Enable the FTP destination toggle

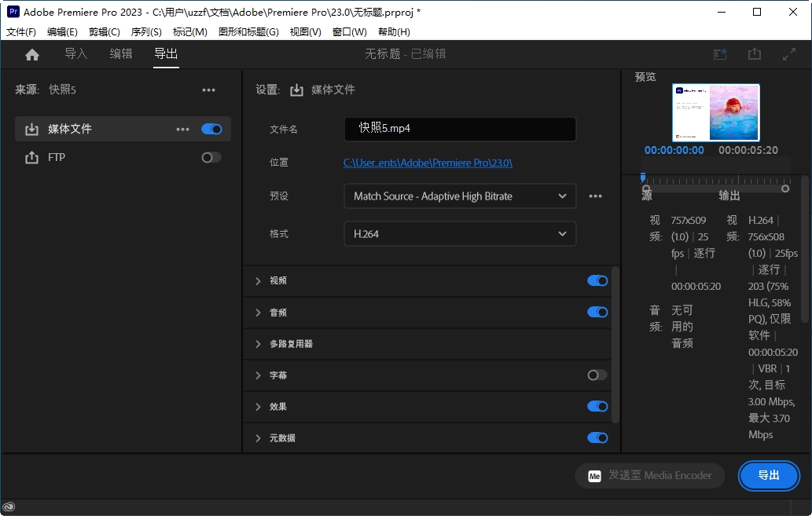pyautogui.click(x=211, y=157)
